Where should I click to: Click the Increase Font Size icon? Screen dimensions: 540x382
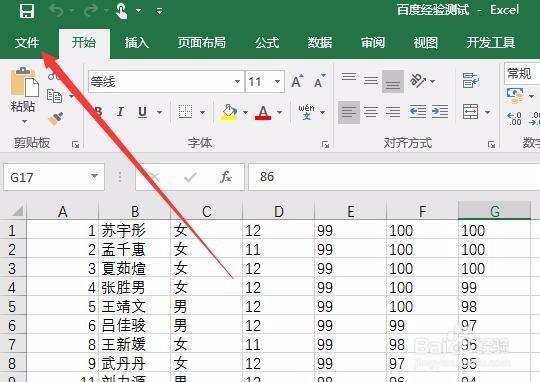point(297,81)
